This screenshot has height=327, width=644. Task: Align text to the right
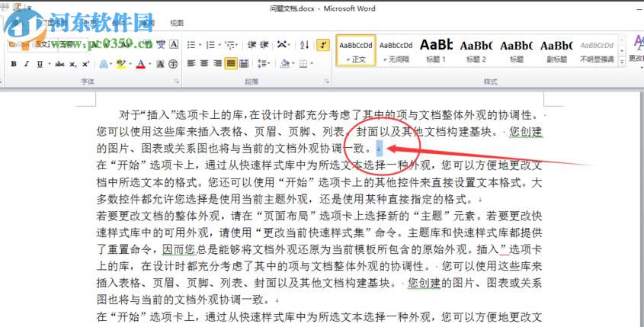click(x=217, y=63)
